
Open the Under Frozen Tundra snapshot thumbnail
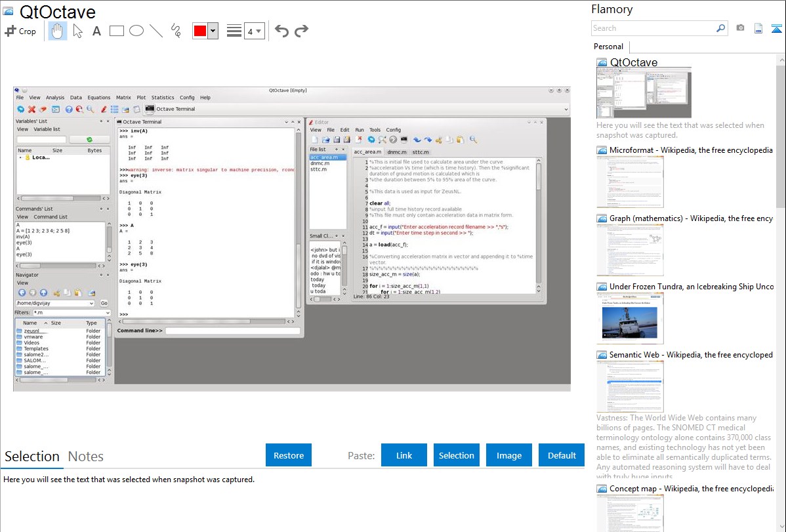(x=630, y=318)
